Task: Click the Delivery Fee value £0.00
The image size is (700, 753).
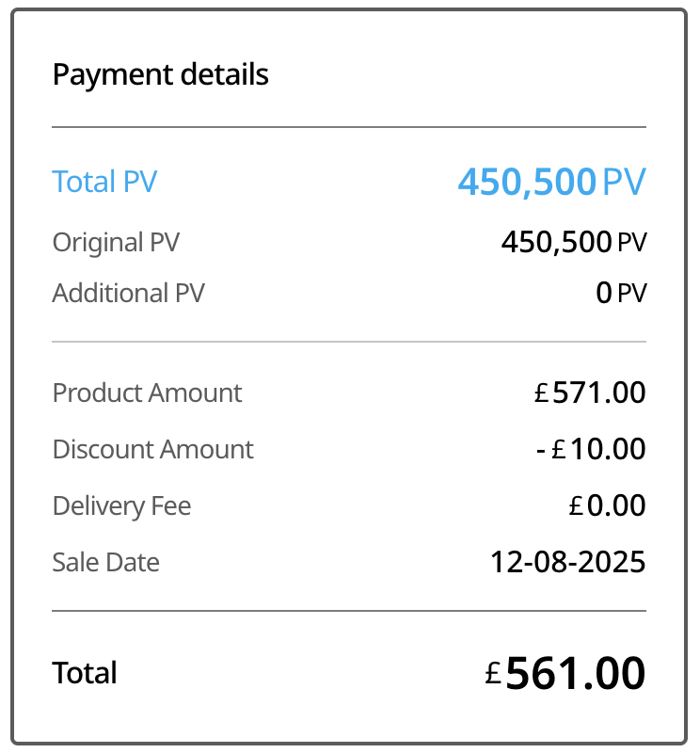Action: point(607,505)
